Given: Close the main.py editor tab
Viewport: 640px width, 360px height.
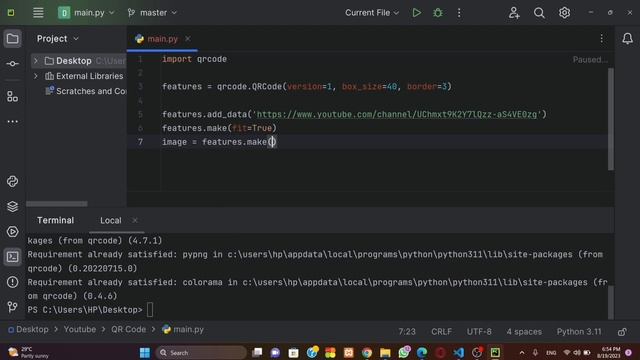Looking at the screenshot, I should tap(188, 39).
